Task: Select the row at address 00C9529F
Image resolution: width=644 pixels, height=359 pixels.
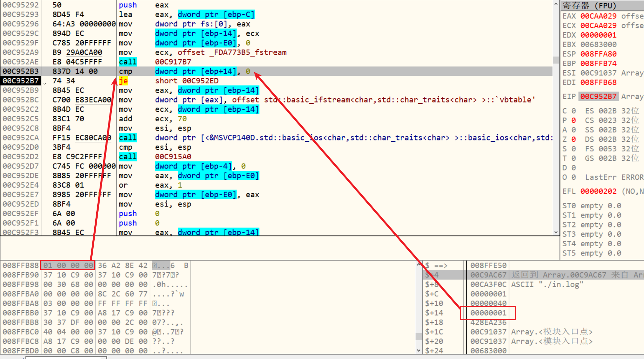Action: [x=276, y=43]
